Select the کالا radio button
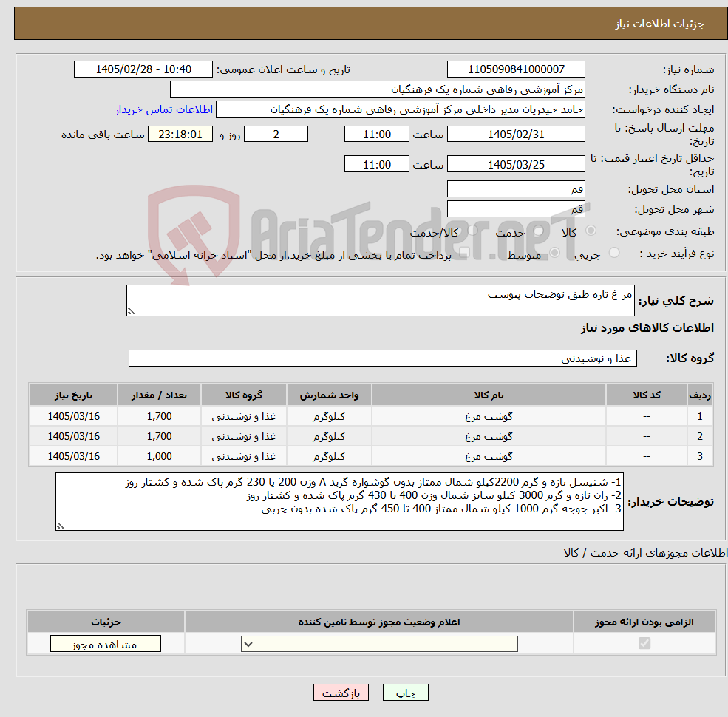This screenshot has height=717, width=728. click(591, 231)
